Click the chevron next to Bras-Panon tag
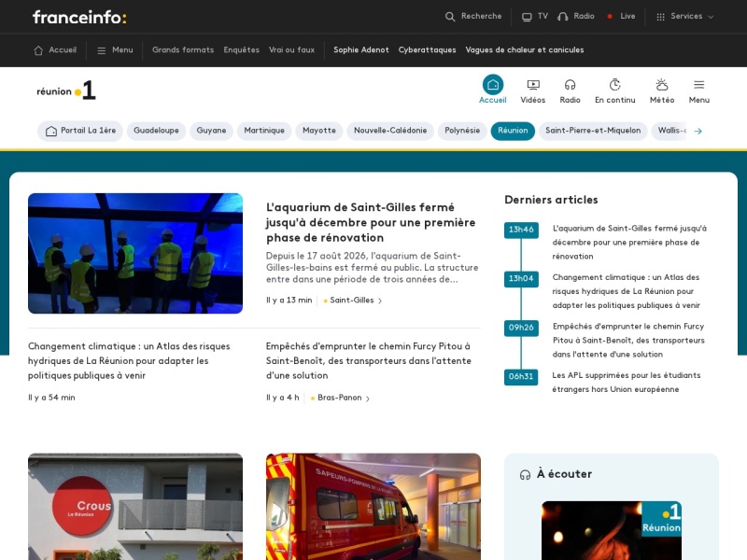This screenshot has width=747, height=560. click(x=367, y=399)
